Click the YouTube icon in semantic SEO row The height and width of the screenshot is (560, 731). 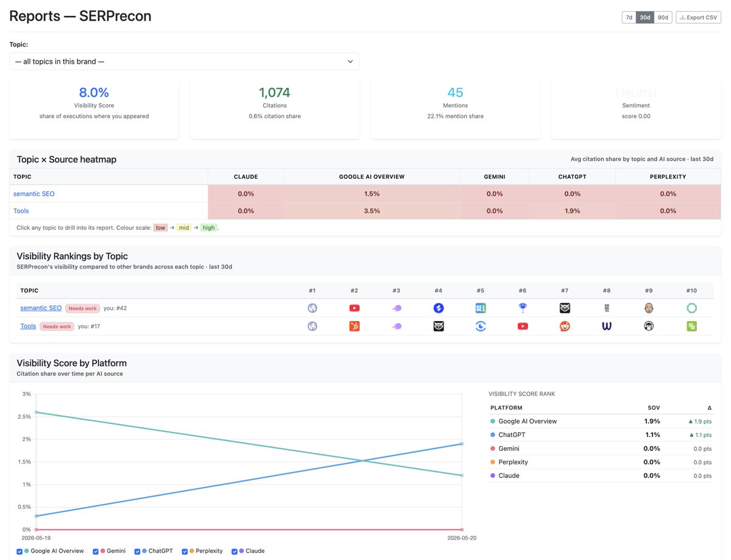tap(355, 308)
